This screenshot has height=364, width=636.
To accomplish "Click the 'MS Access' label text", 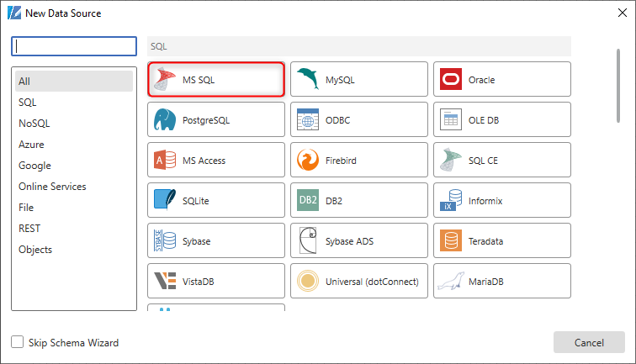I will coord(204,161).
